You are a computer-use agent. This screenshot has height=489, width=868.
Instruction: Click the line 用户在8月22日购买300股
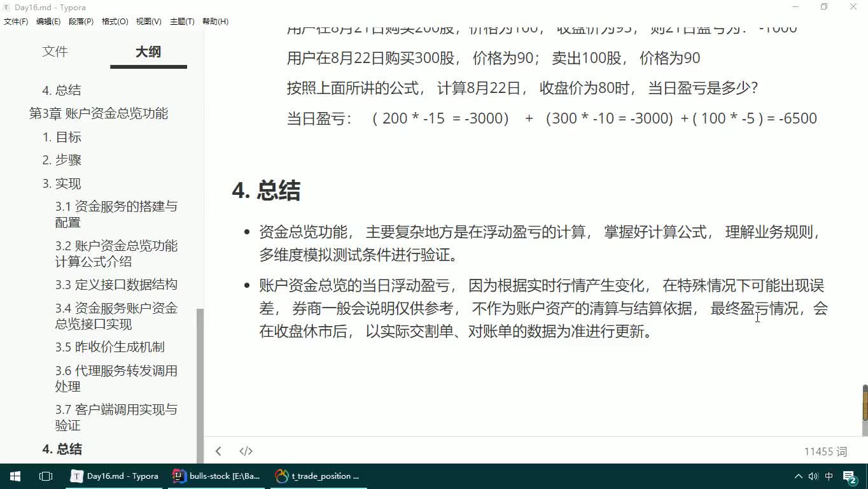(493, 59)
